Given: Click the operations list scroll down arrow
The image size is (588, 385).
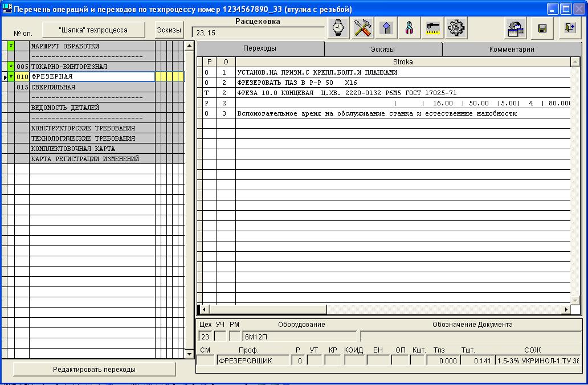Looking at the screenshot, I should (x=189, y=354).
